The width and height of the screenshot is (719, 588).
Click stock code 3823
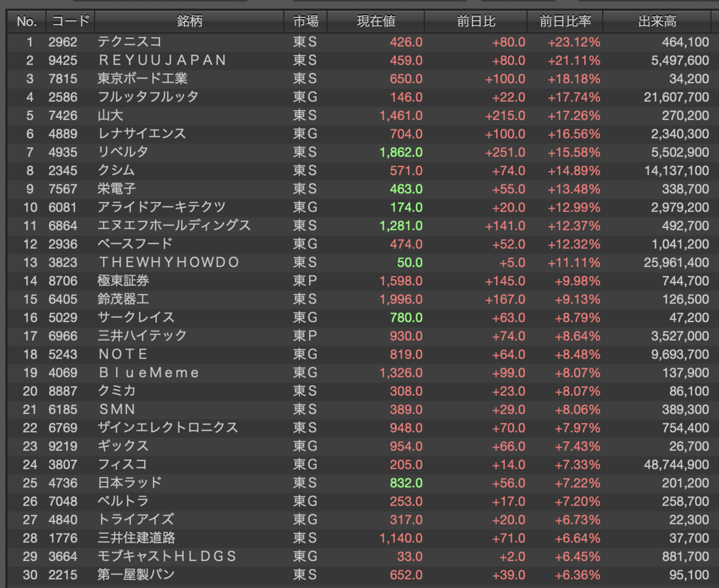(63, 262)
